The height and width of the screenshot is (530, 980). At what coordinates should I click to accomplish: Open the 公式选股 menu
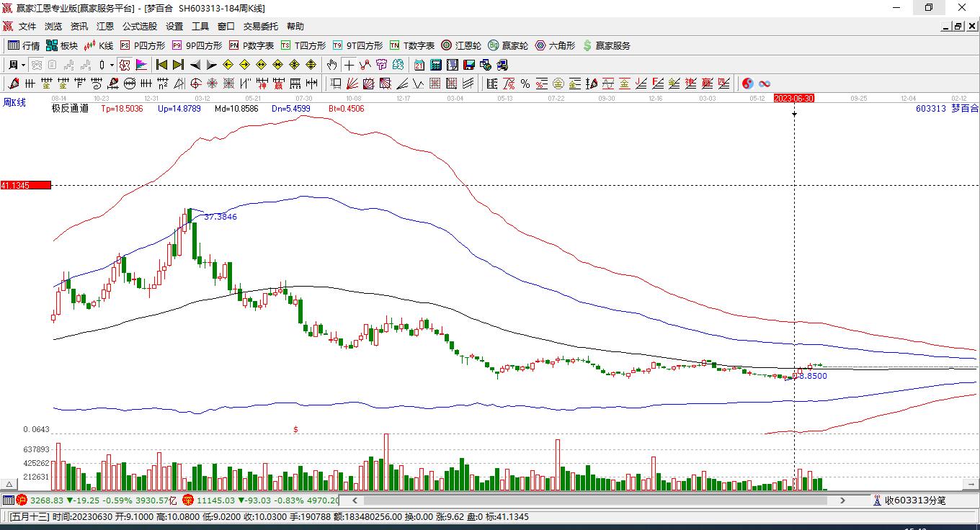[x=139, y=27]
